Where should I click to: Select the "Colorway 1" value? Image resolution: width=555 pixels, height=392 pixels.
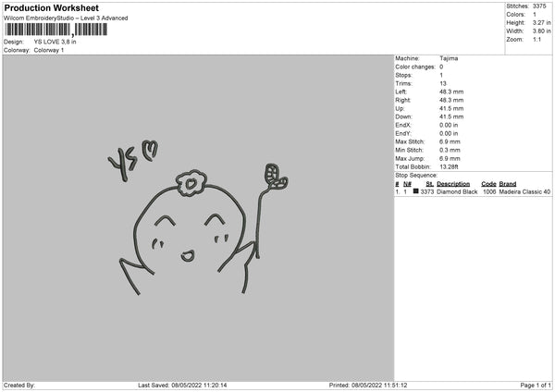tap(49, 50)
